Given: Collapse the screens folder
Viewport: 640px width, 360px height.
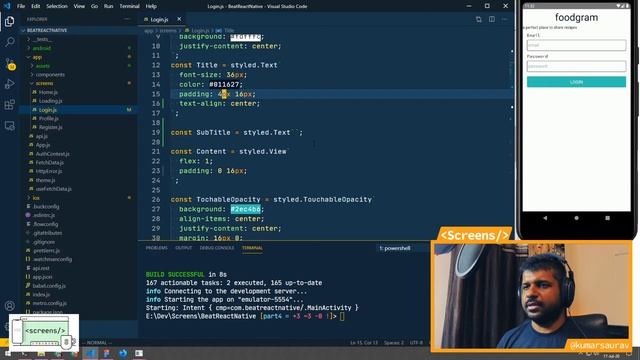Looking at the screenshot, I should point(44,83).
